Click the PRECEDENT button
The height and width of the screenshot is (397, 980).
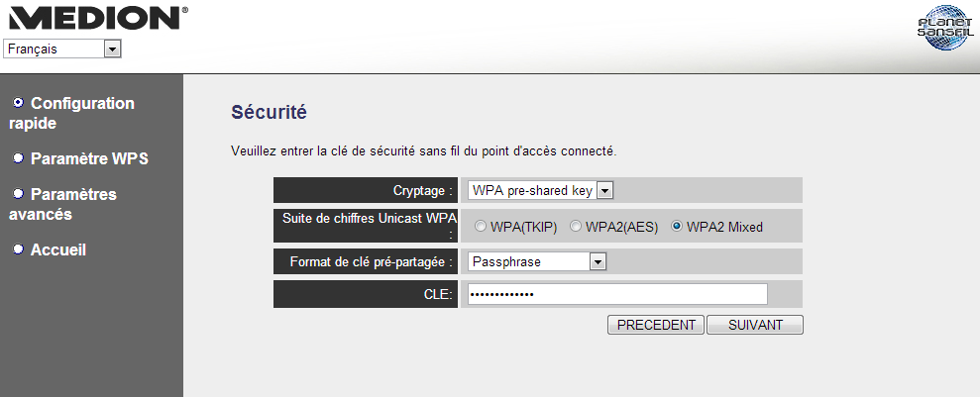point(656,325)
